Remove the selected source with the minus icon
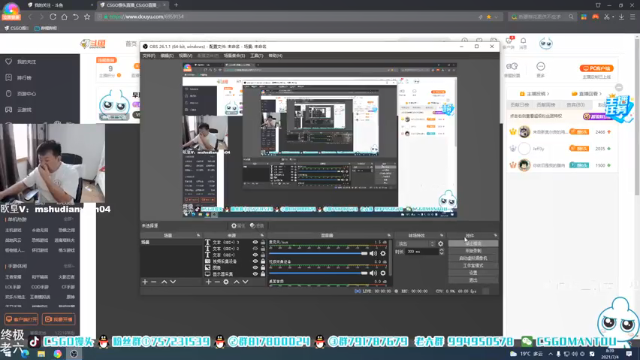640x360 pixels. pos(217,282)
